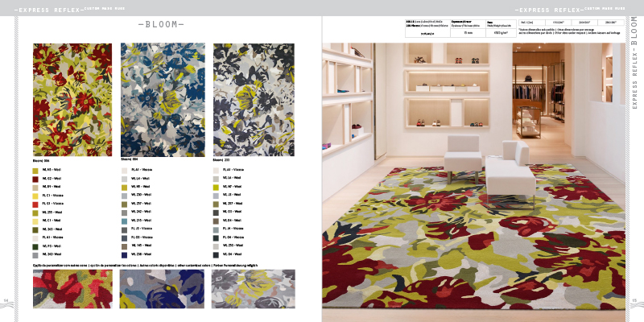The image size is (644, 322).
Task: Click the Express Reflex header on left page
Action: tap(48, 8)
